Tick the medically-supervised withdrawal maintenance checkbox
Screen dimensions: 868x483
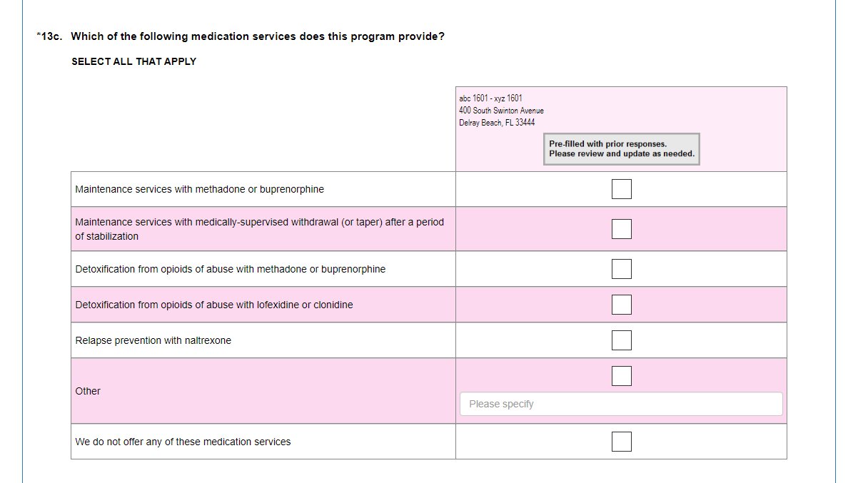click(x=621, y=228)
